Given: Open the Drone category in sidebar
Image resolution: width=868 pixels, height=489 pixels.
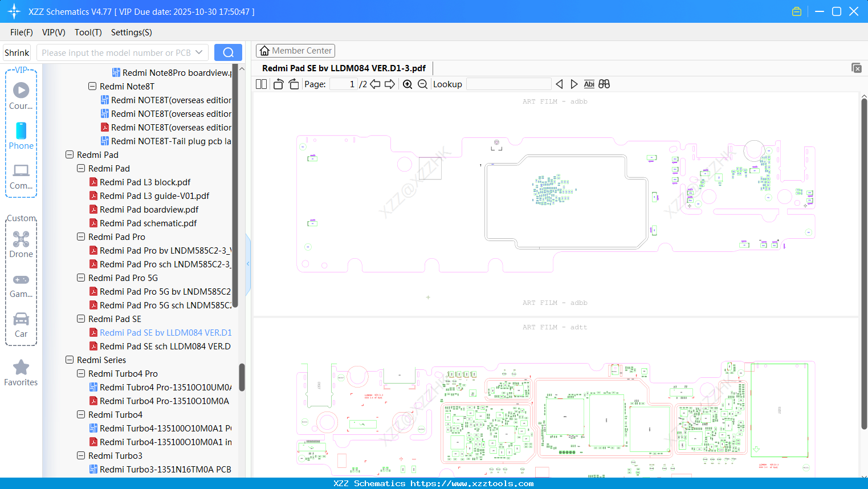Looking at the screenshot, I should click(21, 244).
